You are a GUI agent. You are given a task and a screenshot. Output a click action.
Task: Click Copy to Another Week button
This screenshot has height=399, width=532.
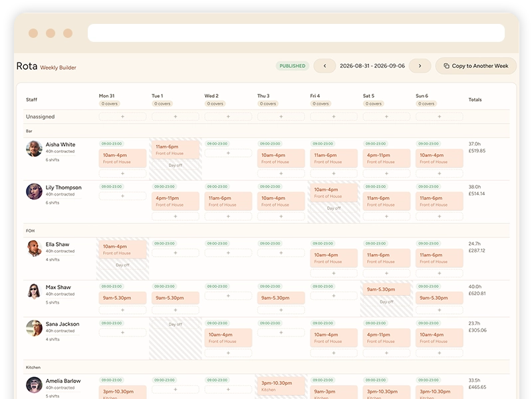click(476, 66)
